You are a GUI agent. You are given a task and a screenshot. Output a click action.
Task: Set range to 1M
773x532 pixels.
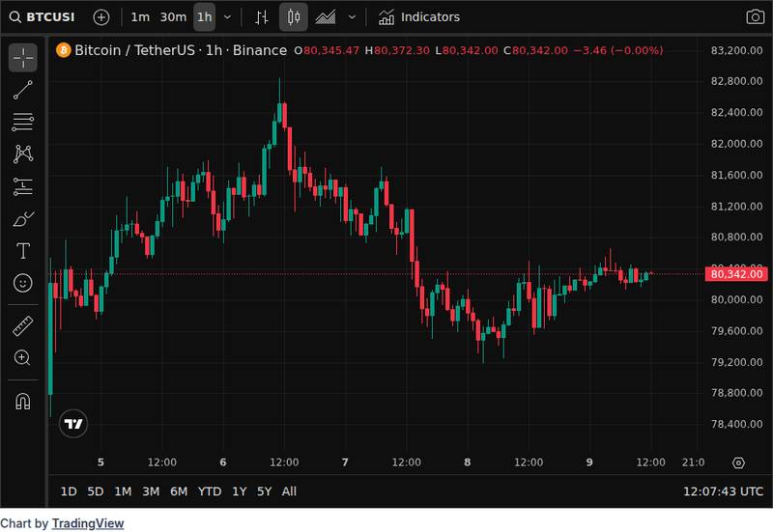(123, 491)
